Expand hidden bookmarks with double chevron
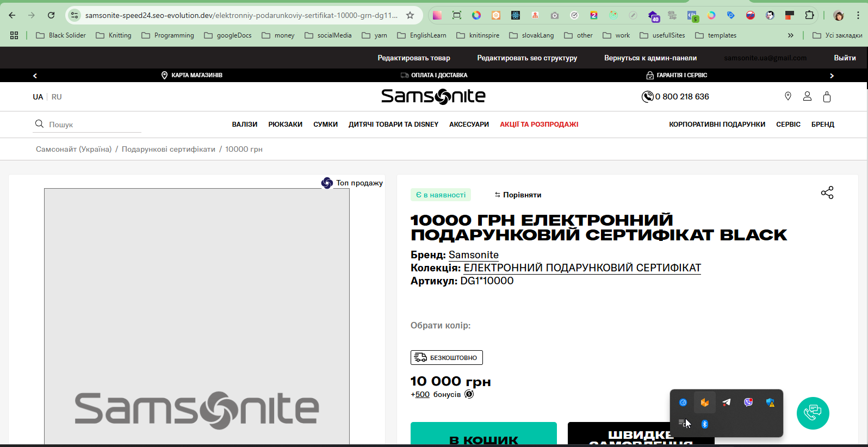 pos(791,35)
